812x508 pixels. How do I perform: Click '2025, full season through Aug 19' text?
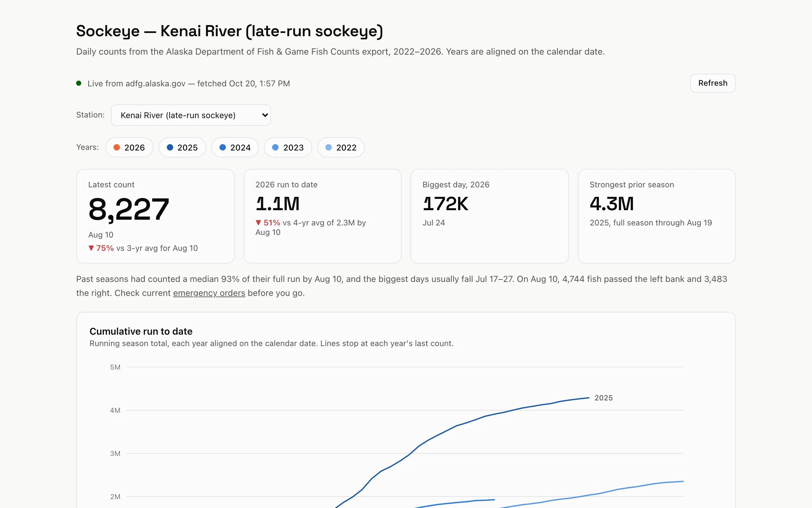point(651,223)
